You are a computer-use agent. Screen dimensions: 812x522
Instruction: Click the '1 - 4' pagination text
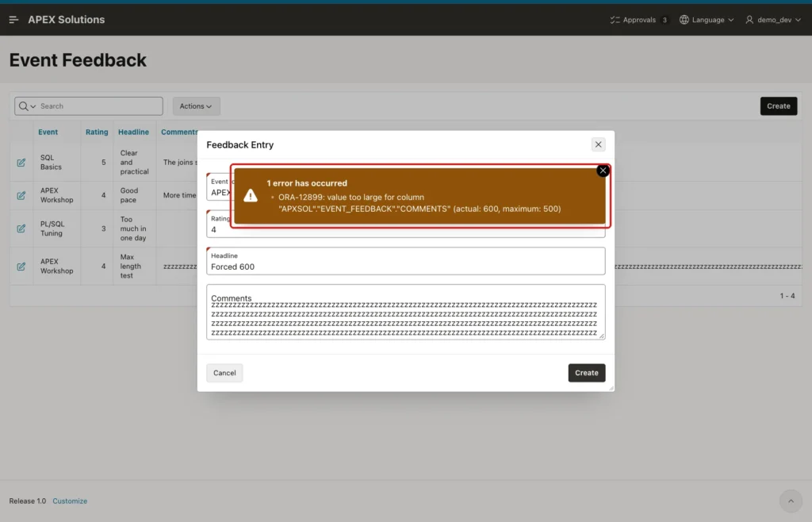click(787, 296)
